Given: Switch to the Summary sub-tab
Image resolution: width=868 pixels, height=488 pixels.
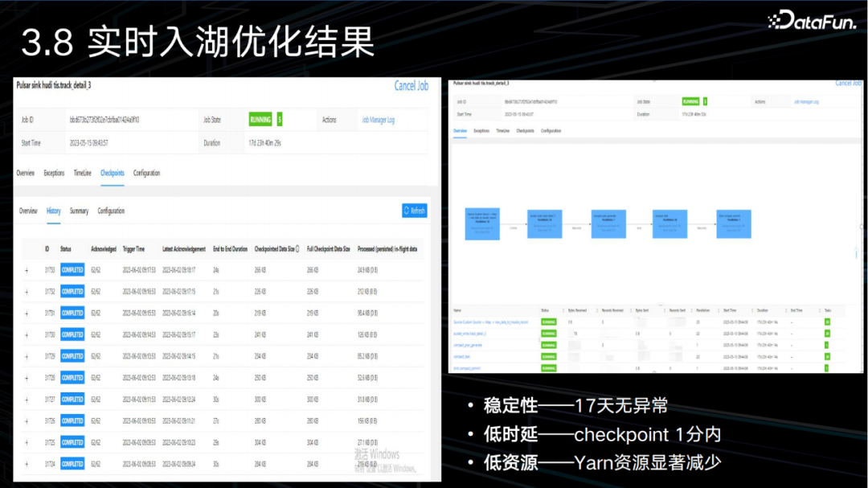Looking at the screenshot, I should point(79,211).
